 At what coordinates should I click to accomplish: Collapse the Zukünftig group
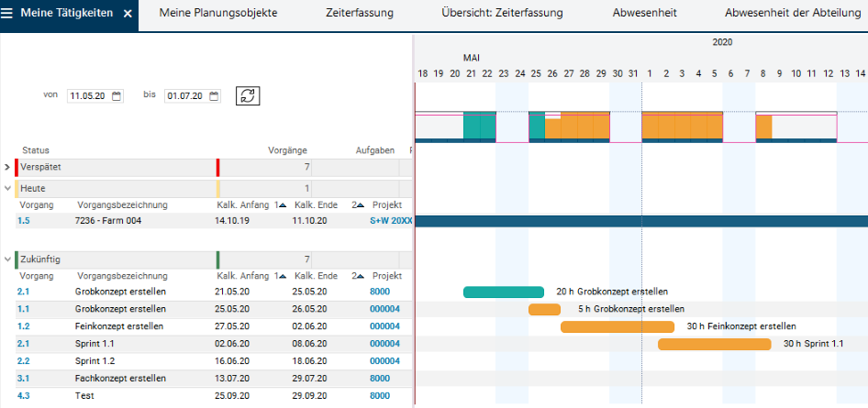coord(7,259)
